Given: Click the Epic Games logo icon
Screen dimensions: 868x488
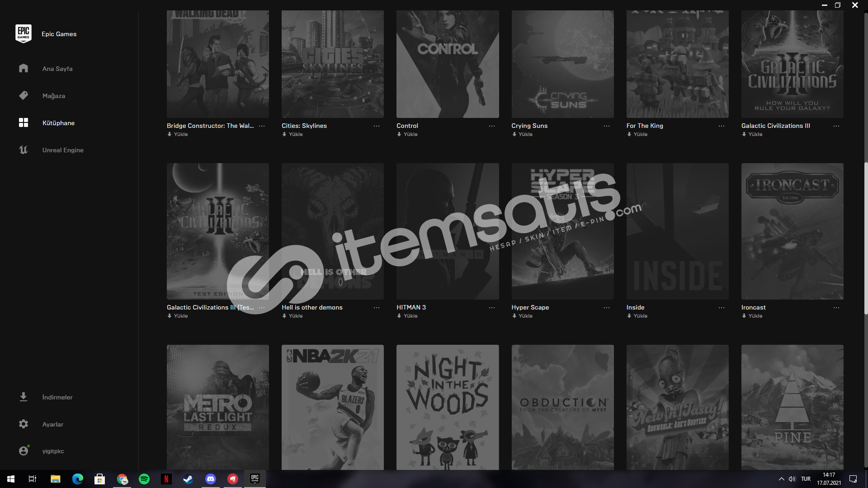Looking at the screenshot, I should 24,34.
